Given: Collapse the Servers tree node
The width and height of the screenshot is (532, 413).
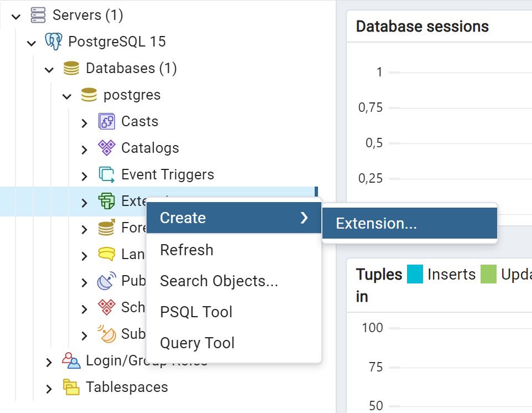Looking at the screenshot, I should [16, 16].
